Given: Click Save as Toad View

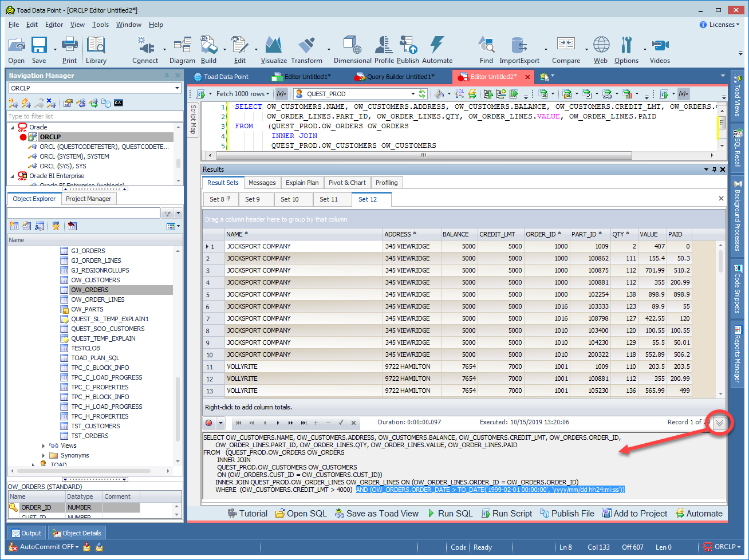Looking at the screenshot, I should pos(377,514).
